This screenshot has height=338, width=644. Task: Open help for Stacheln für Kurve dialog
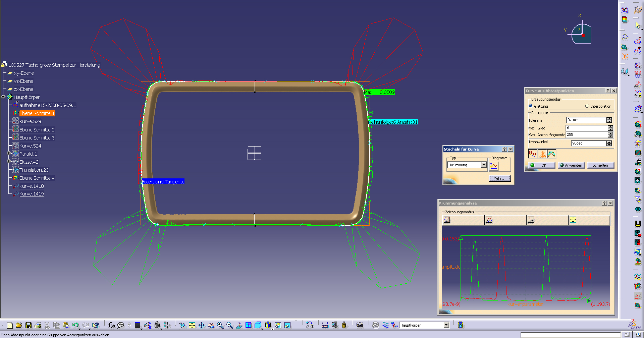pyautogui.click(x=504, y=149)
